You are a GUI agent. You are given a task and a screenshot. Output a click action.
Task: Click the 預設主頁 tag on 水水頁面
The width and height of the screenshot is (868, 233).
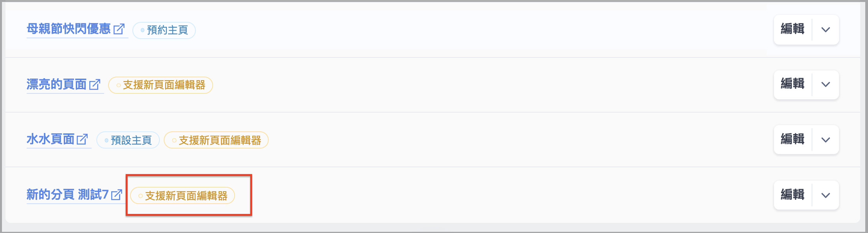click(128, 140)
